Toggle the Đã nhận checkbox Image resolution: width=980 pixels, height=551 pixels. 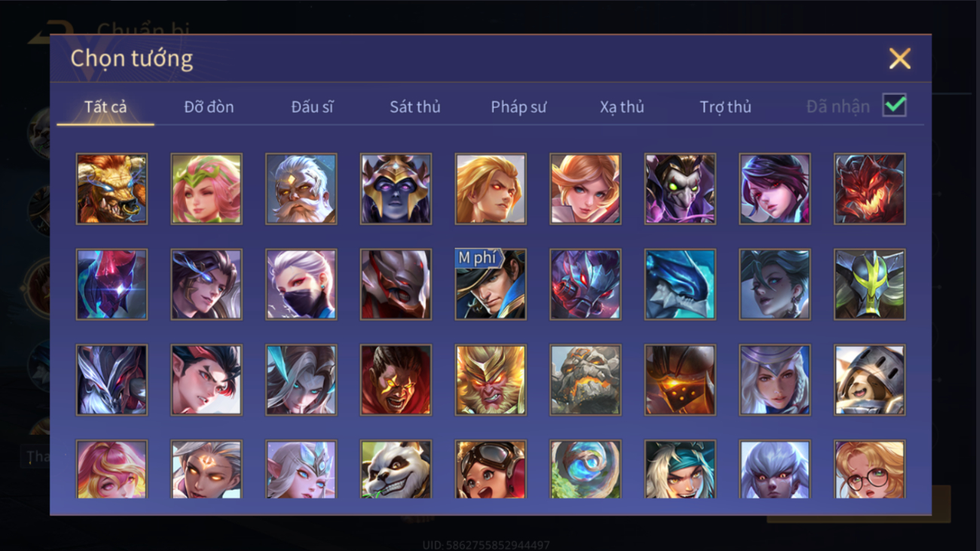tap(894, 106)
